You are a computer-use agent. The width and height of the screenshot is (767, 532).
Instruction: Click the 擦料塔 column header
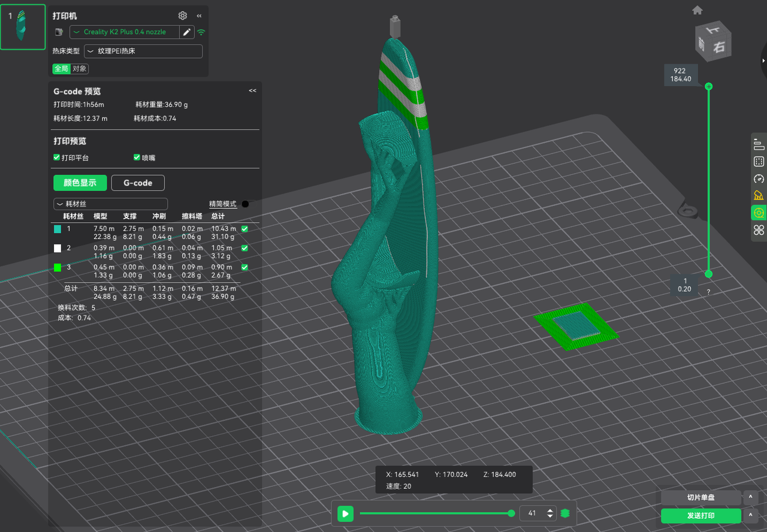coord(191,216)
